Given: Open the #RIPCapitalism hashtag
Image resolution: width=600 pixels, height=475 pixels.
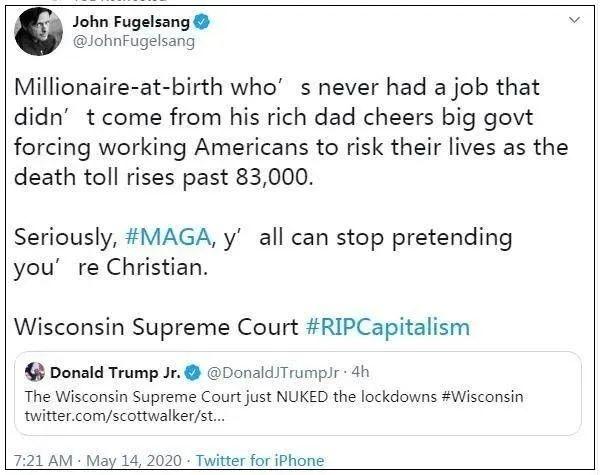Looking at the screenshot, I should click(x=387, y=328).
